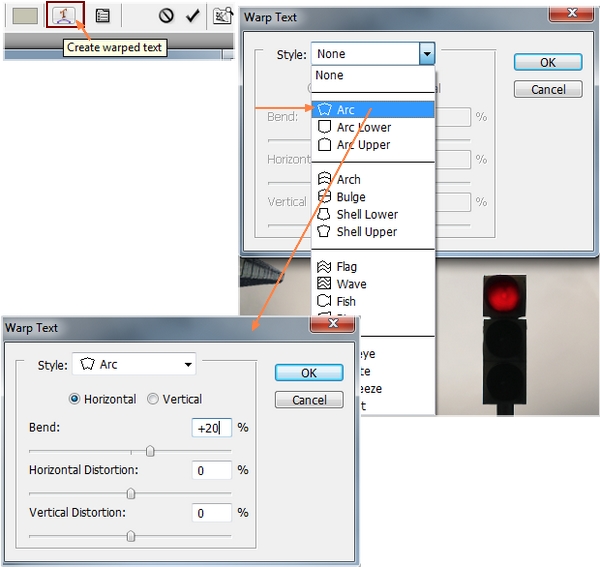Image resolution: width=600 pixels, height=567 pixels.
Task: Select the Fish warp style
Action: tap(373, 301)
